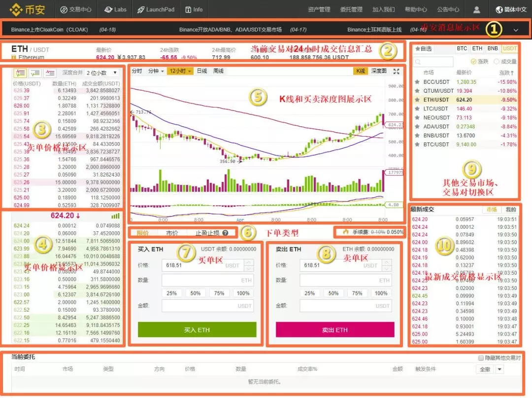Click the 全撤 cancel all button
The image size is (532, 398).
click(485, 369)
